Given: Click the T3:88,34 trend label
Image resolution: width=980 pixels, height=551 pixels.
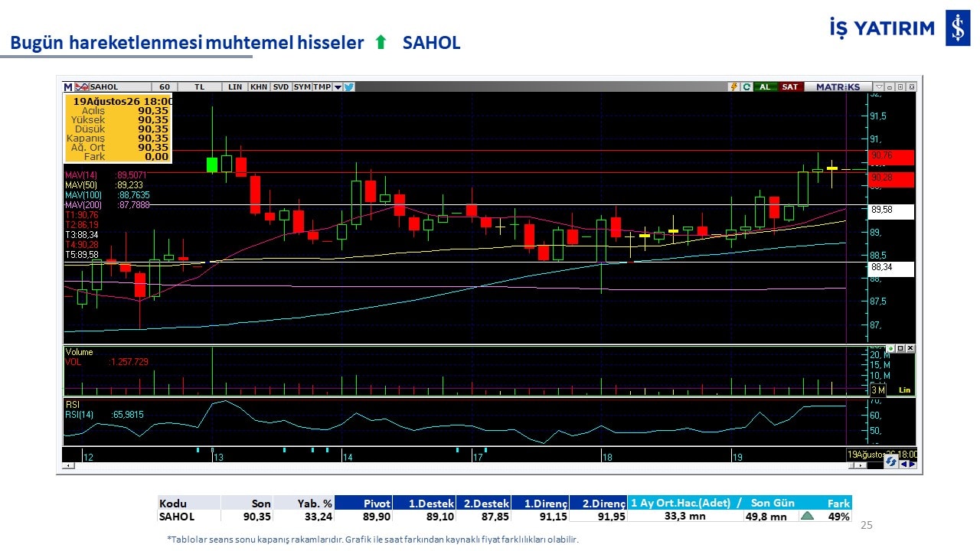Looking at the screenshot, I should click(x=81, y=234).
